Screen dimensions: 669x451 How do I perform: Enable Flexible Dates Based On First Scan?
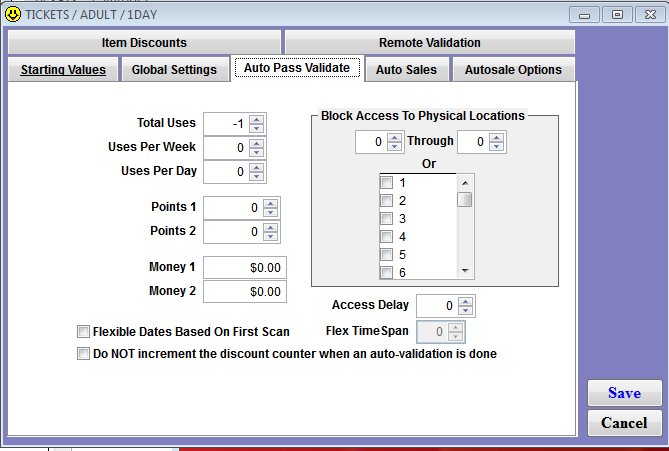click(x=83, y=332)
